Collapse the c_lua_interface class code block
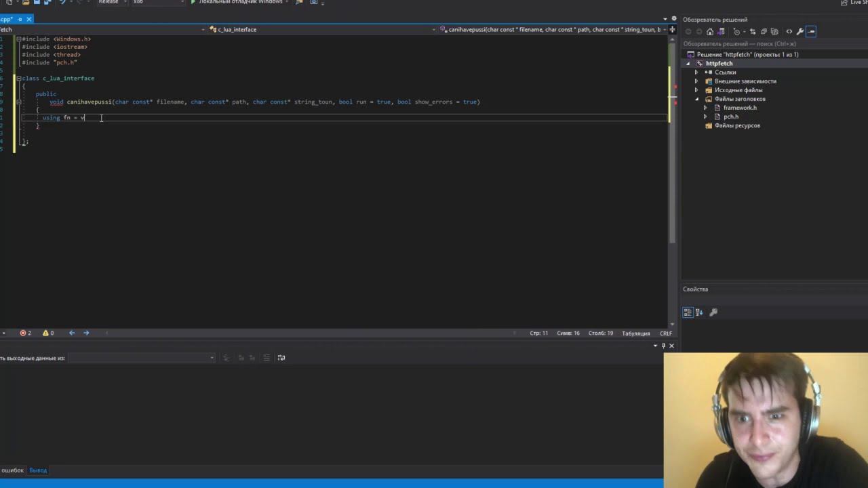The width and height of the screenshot is (868, 488). 19,79
